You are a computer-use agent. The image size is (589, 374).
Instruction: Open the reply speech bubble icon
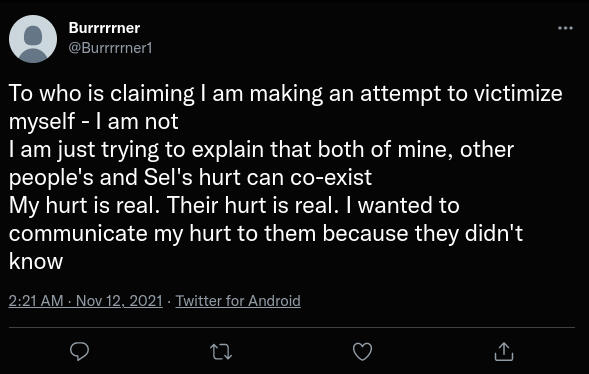click(x=80, y=352)
